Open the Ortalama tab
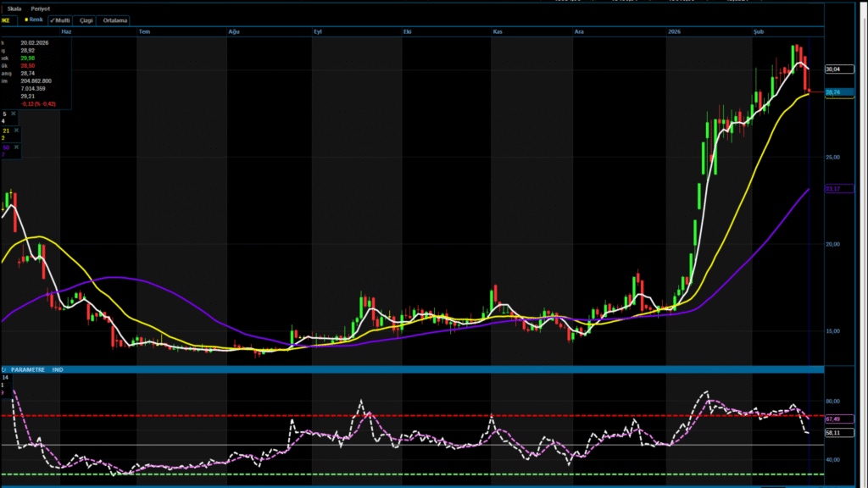This screenshot has width=868, height=488. click(114, 19)
